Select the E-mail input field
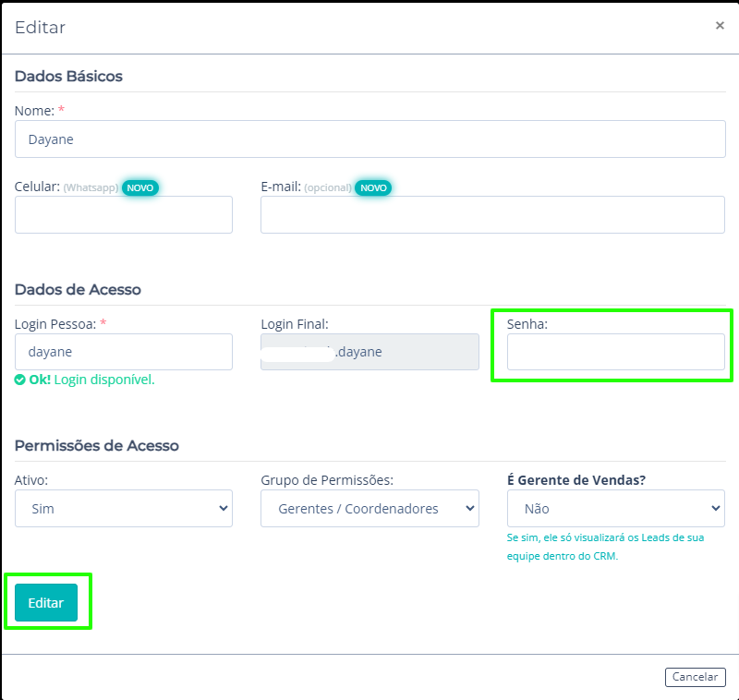The height and width of the screenshot is (700, 739). click(x=492, y=214)
